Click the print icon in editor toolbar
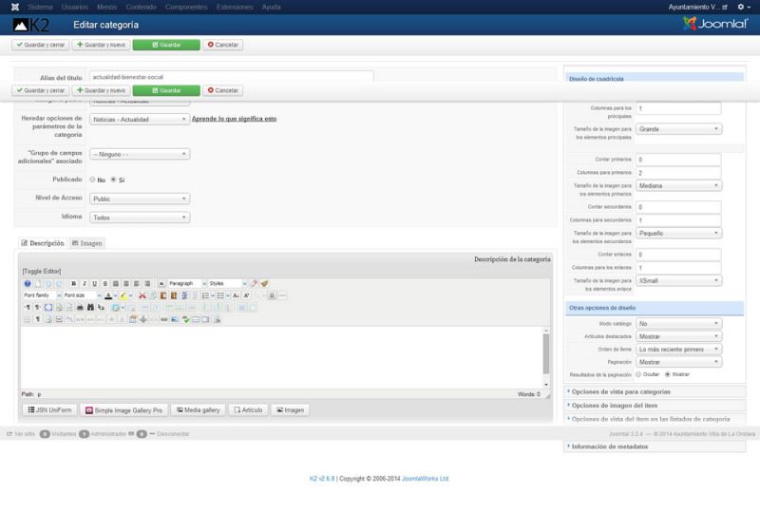The width and height of the screenshot is (760, 532). [x=80, y=307]
